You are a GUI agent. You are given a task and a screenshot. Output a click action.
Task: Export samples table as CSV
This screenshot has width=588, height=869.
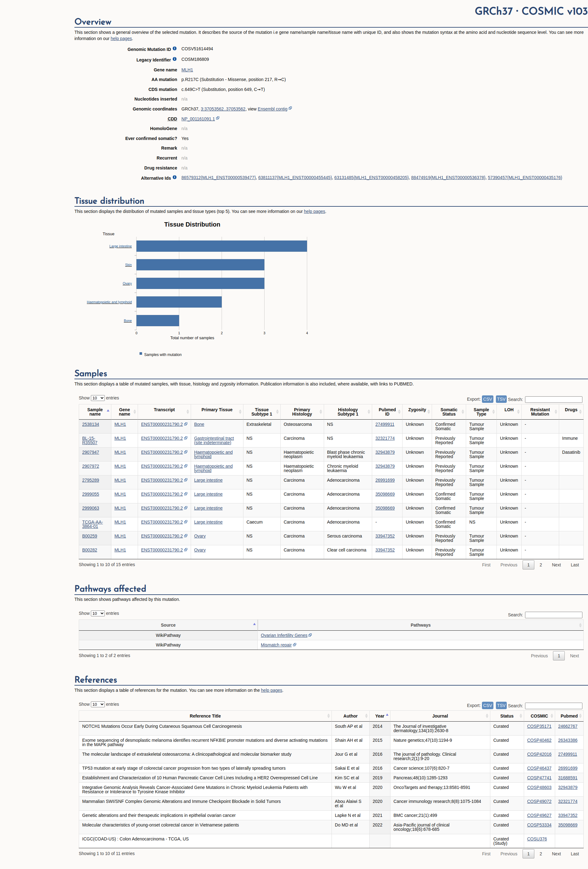pos(488,399)
